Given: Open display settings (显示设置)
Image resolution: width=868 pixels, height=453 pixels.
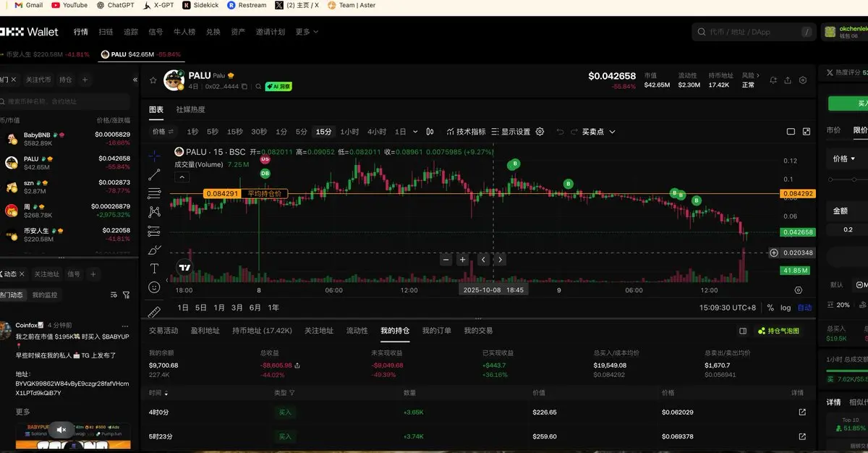Looking at the screenshot, I should click(x=511, y=132).
